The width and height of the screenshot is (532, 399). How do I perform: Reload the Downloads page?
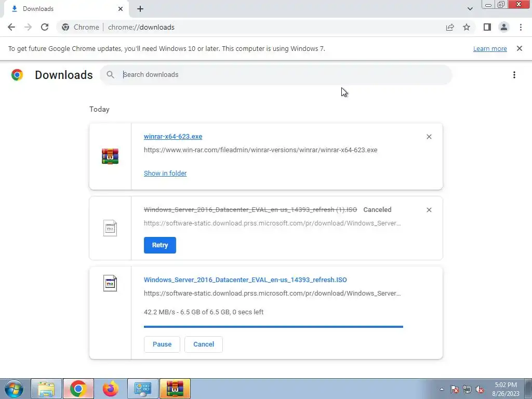coord(45,27)
